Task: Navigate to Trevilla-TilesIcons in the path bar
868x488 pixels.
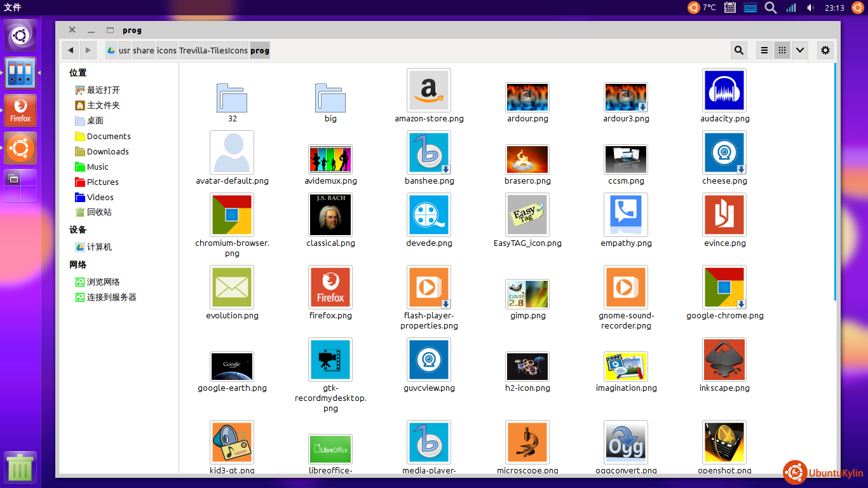Action: point(213,50)
